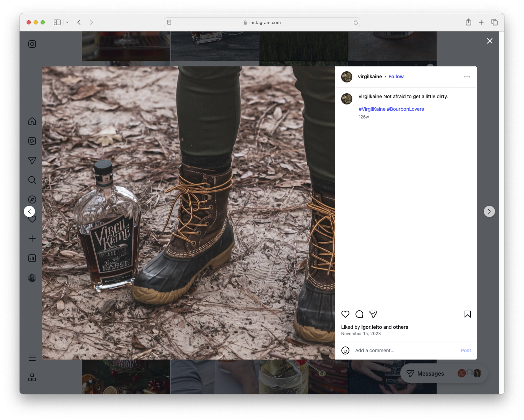Open the Instagram logo home link
The width and height of the screenshot is (524, 420).
32,44
